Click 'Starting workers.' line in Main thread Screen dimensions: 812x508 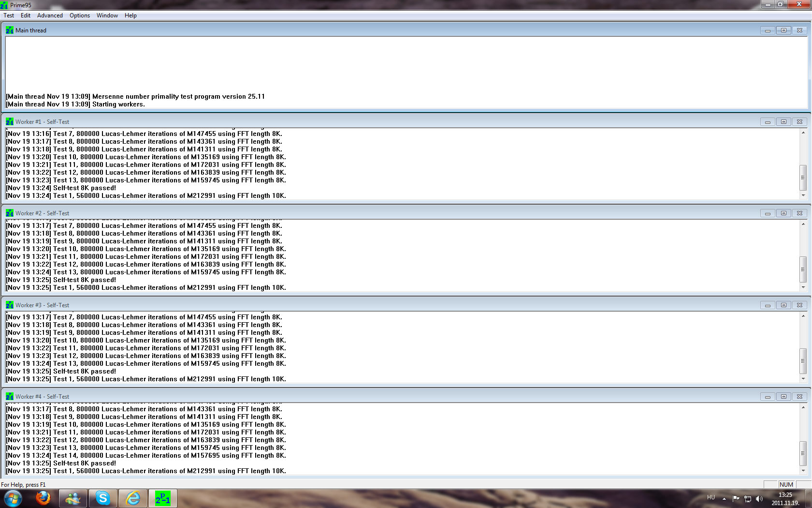(x=75, y=104)
